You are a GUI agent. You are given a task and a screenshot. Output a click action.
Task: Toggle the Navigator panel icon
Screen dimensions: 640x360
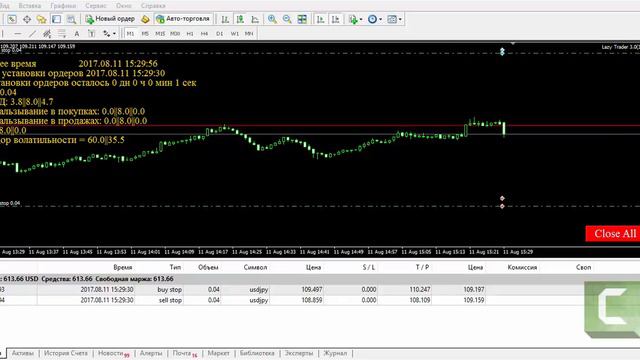[x=41, y=19]
